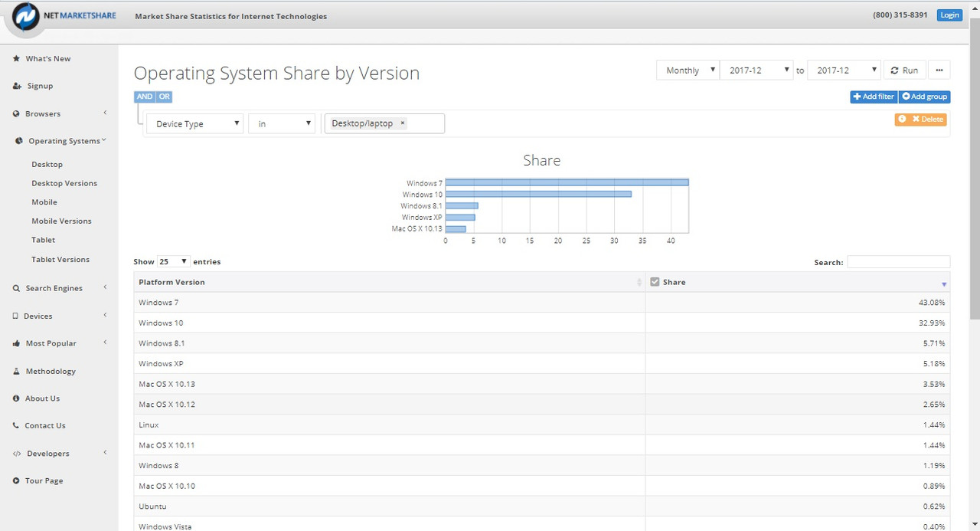
Task: Click the Run button
Action: click(x=904, y=70)
